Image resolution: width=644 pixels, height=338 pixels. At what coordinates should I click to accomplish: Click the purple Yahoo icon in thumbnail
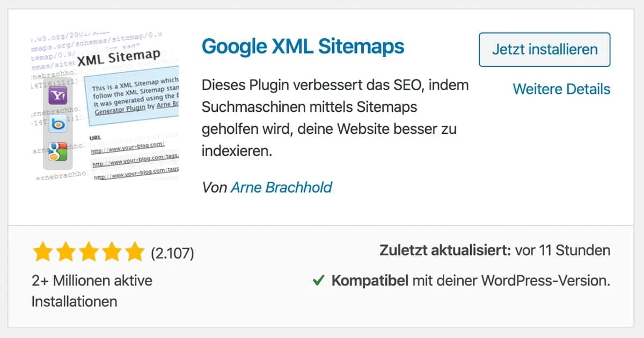pos(57,97)
